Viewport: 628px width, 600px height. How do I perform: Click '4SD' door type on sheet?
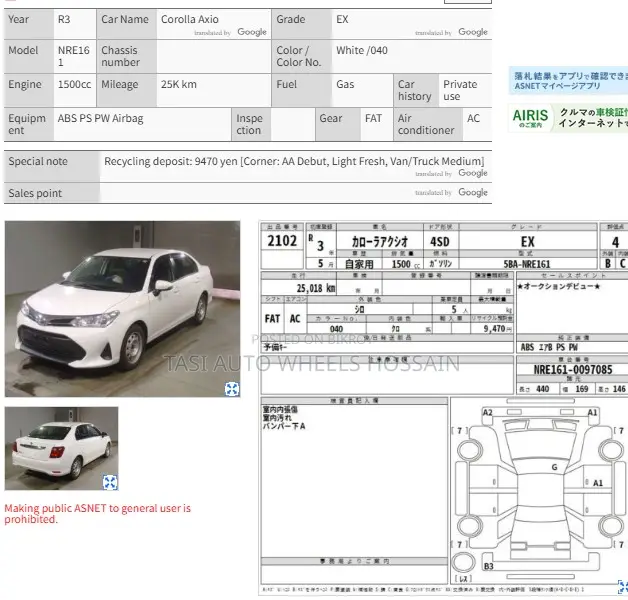(x=440, y=242)
